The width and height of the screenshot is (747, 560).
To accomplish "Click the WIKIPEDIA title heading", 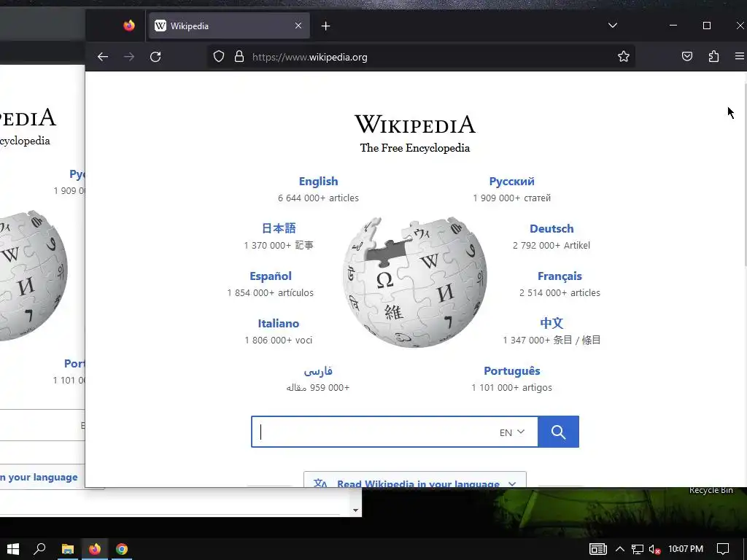I will (x=415, y=124).
